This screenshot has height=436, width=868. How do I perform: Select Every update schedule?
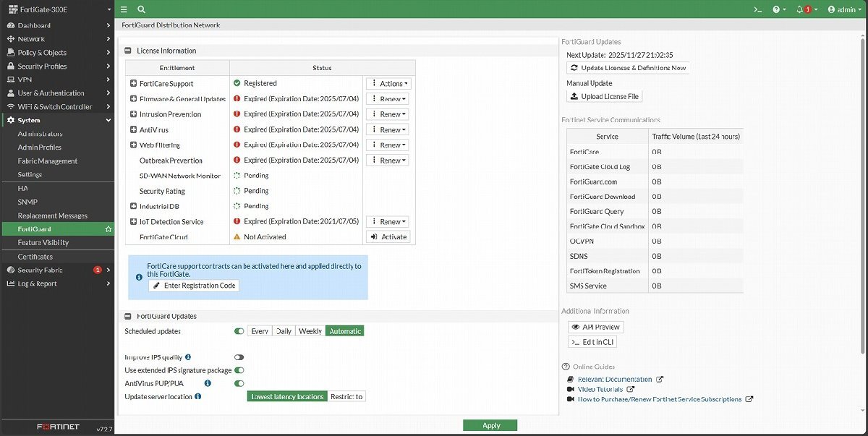point(260,331)
